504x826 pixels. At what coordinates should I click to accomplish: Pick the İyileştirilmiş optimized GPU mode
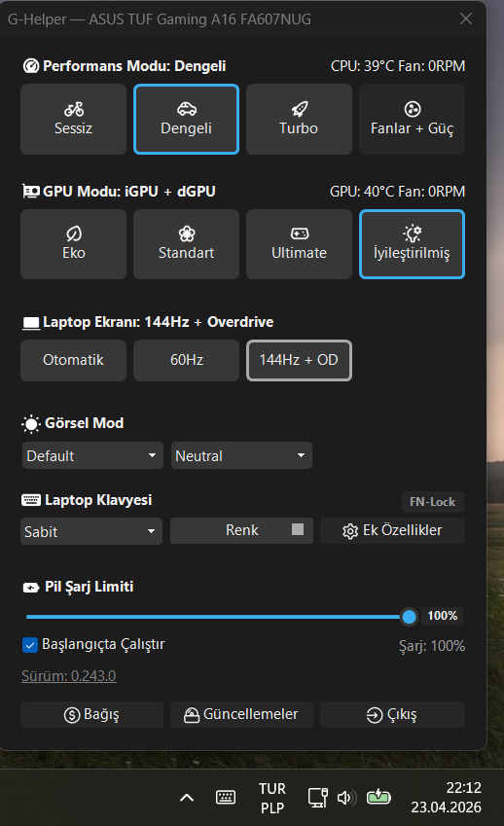[x=412, y=244]
